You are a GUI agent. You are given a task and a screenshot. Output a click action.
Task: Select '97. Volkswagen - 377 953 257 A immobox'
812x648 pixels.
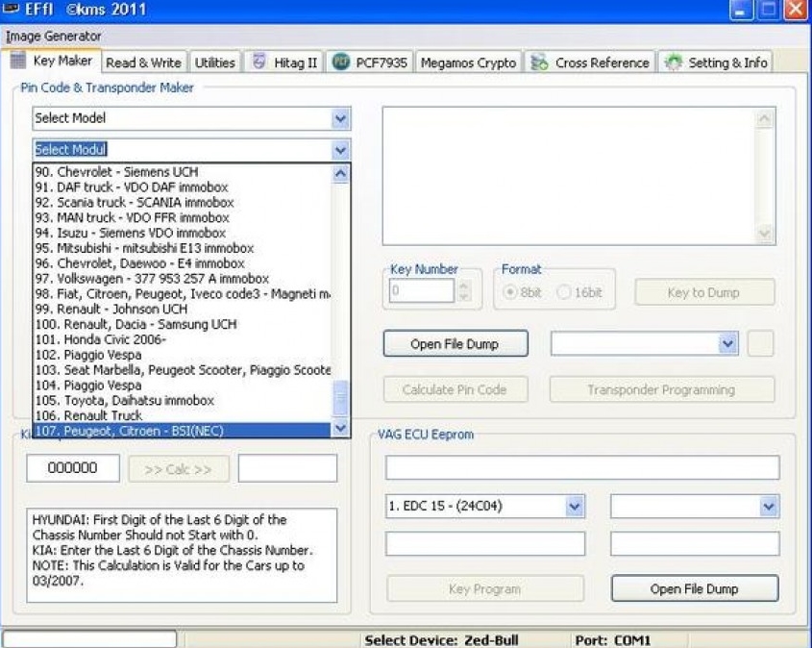182,279
